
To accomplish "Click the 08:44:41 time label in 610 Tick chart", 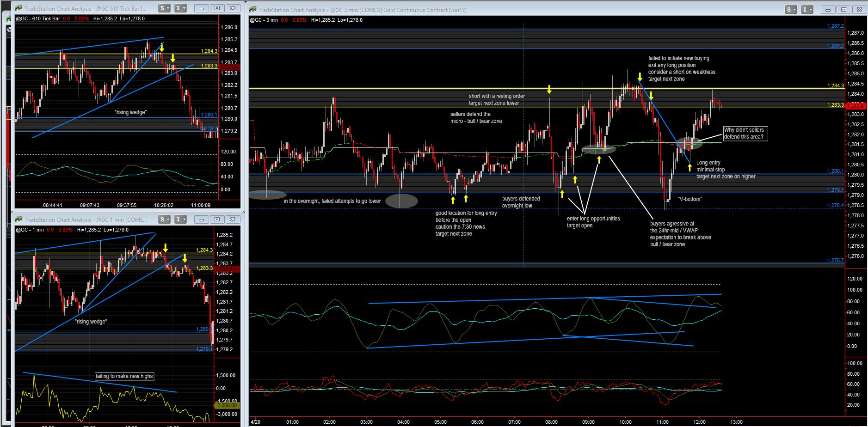I will [x=52, y=205].
